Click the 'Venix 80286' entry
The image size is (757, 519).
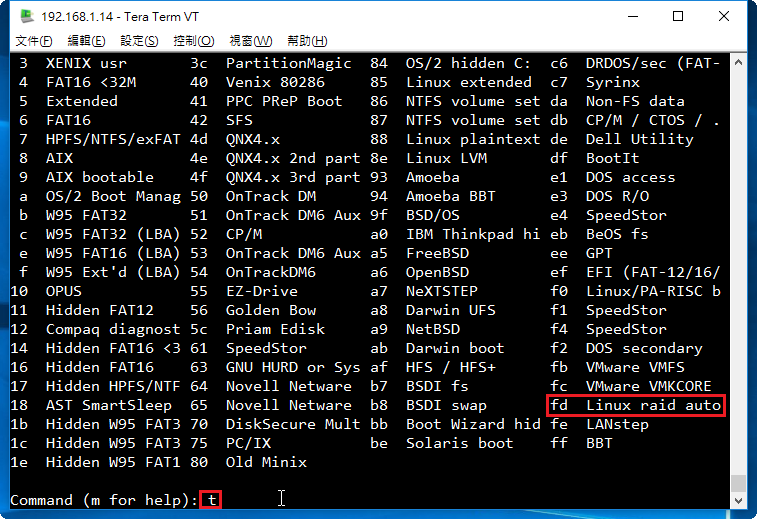point(275,82)
